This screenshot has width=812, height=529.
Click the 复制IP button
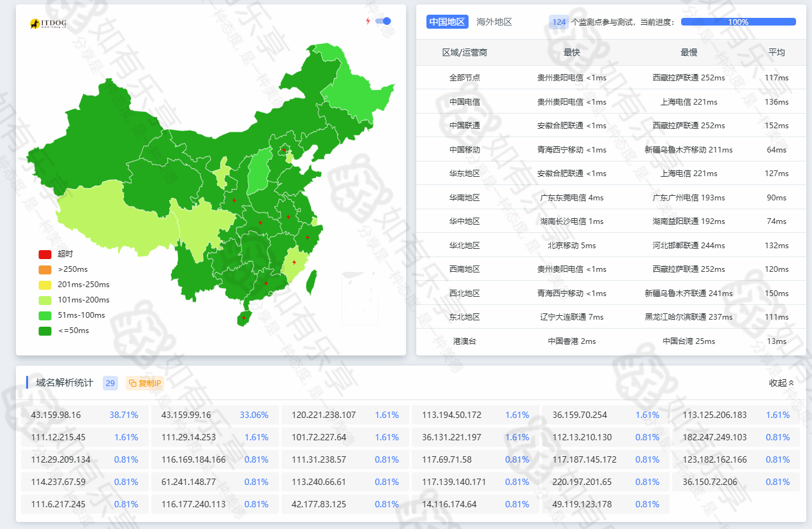(x=146, y=383)
